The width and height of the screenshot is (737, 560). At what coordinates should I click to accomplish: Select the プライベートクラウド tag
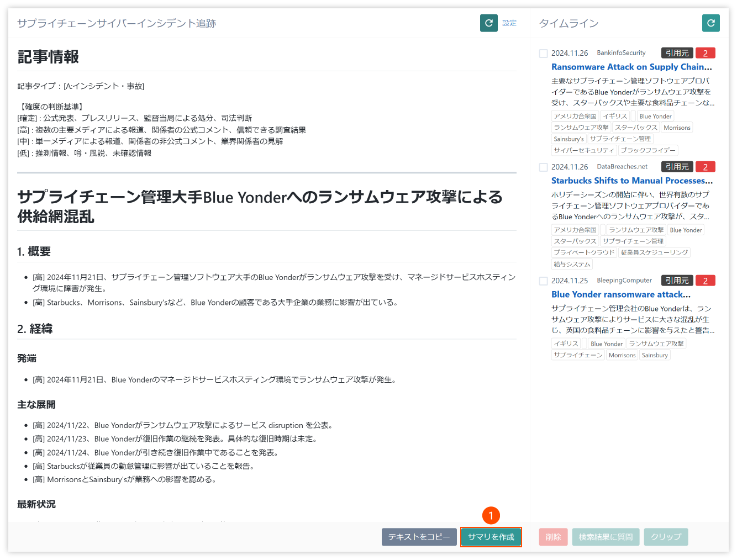pyautogui.click(x=584, y=253)
